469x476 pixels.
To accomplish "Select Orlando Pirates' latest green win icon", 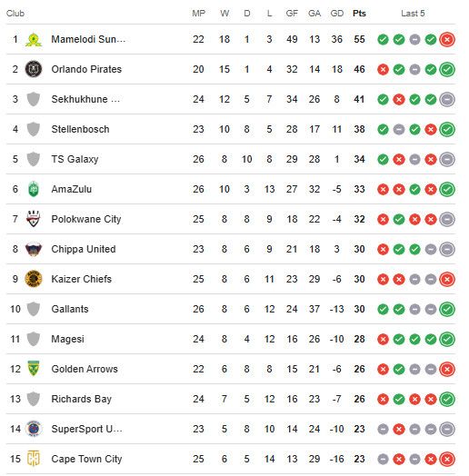I will (447, 69).
